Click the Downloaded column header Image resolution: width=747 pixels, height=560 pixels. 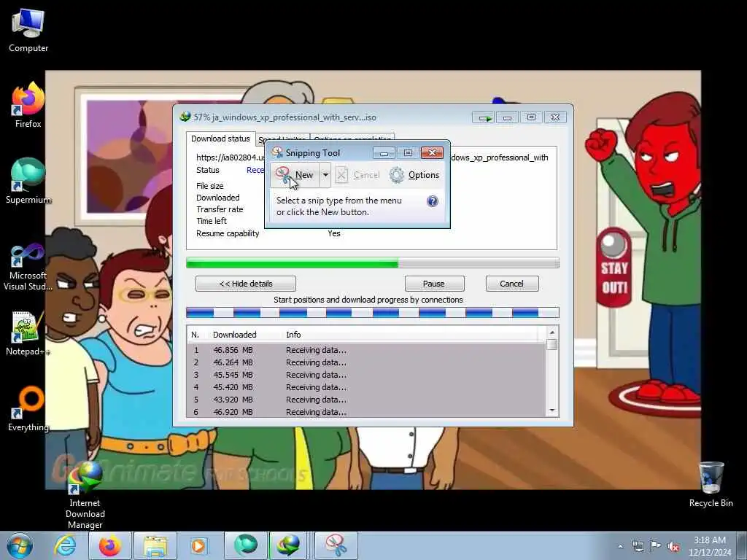(234, 335)
